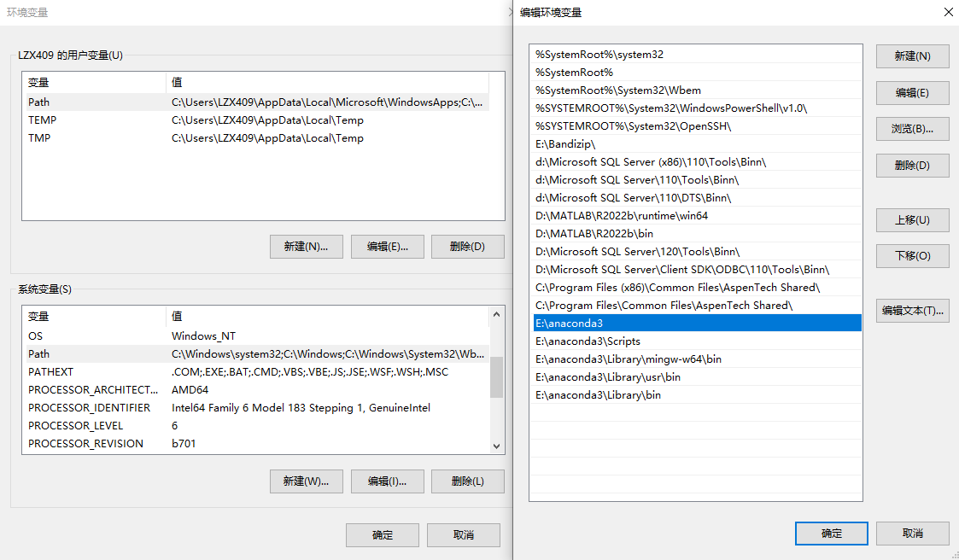959x560 pixels.
Task: Click 新建(W)... under system variables
Action: coord(307,481)
